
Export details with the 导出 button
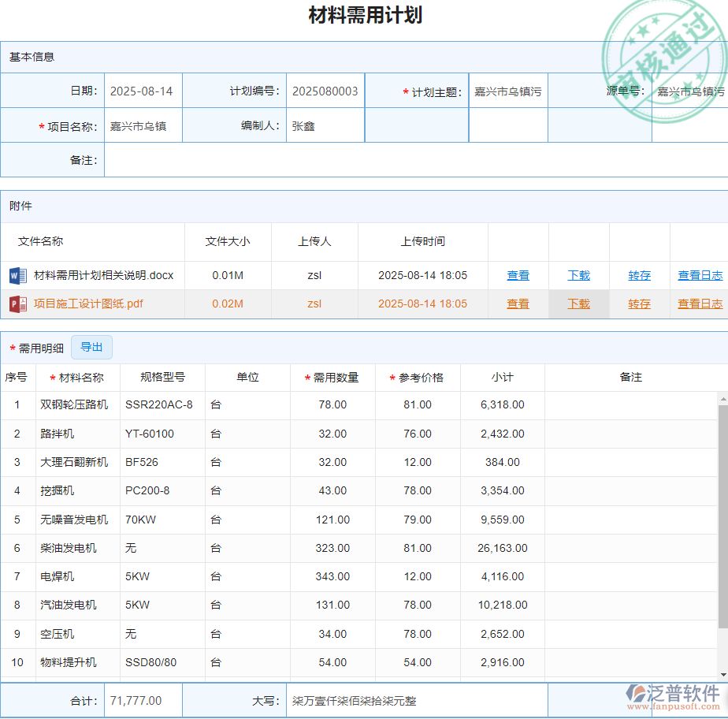pos(91,348)
